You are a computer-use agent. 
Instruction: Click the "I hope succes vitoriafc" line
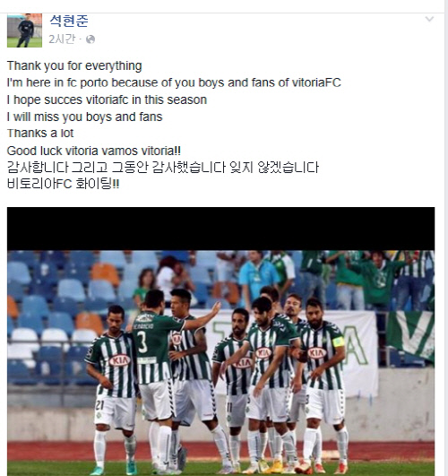[x=107, y=100]
